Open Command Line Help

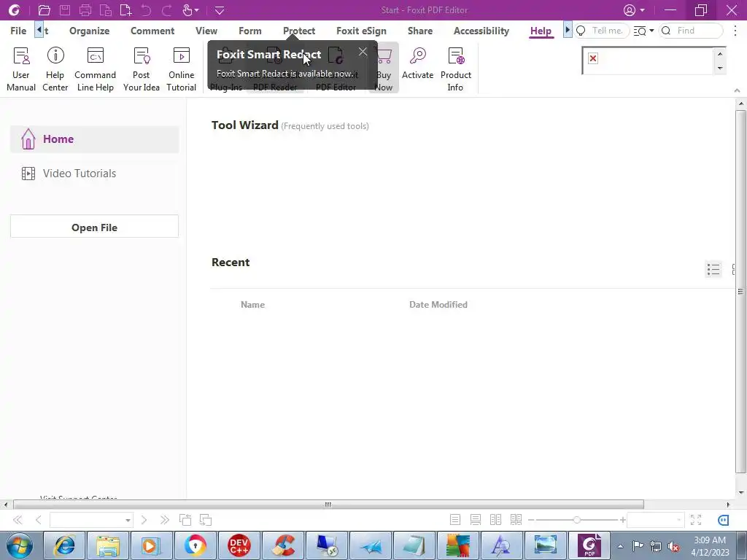(96, 69)
